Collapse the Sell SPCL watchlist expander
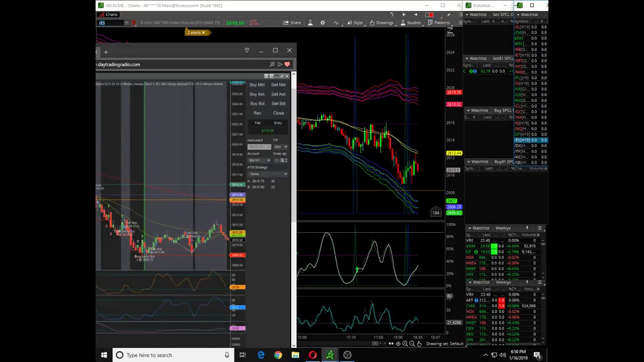 [466, 15]
